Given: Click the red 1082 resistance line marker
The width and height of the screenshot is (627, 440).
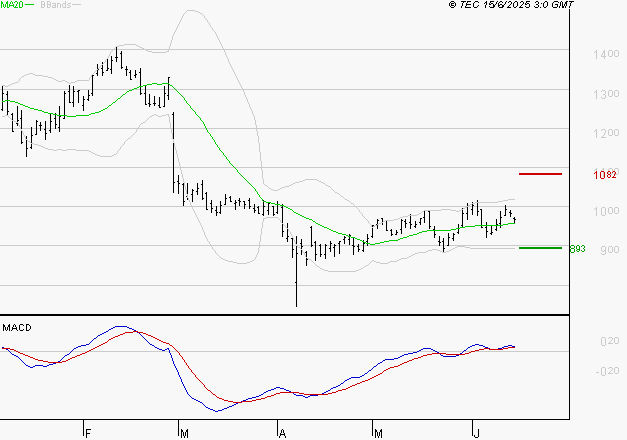Looking at the screenshot, I should tap(540, 174).
